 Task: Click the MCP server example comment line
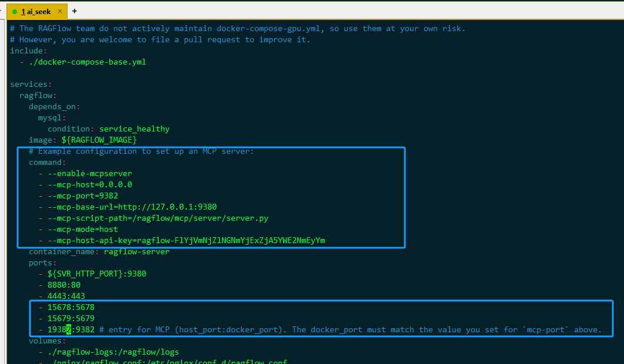141,151
